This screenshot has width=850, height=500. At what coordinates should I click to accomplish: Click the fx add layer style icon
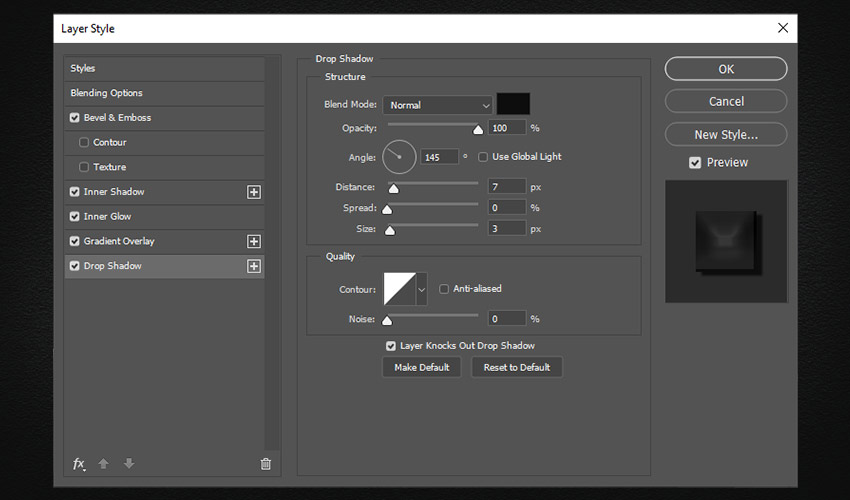[x=79, y=464]
